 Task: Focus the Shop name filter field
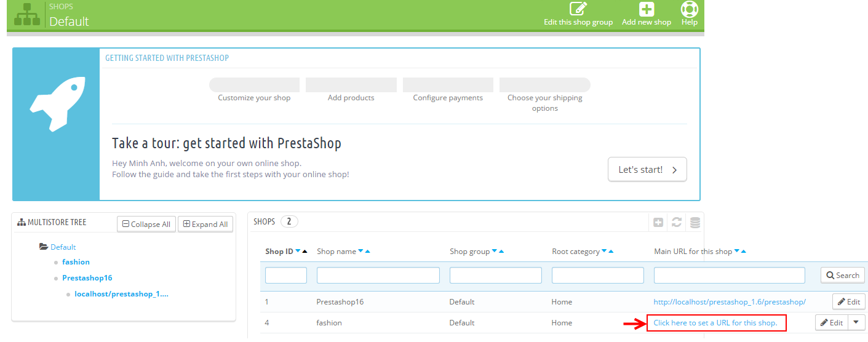tap(378, 275)
